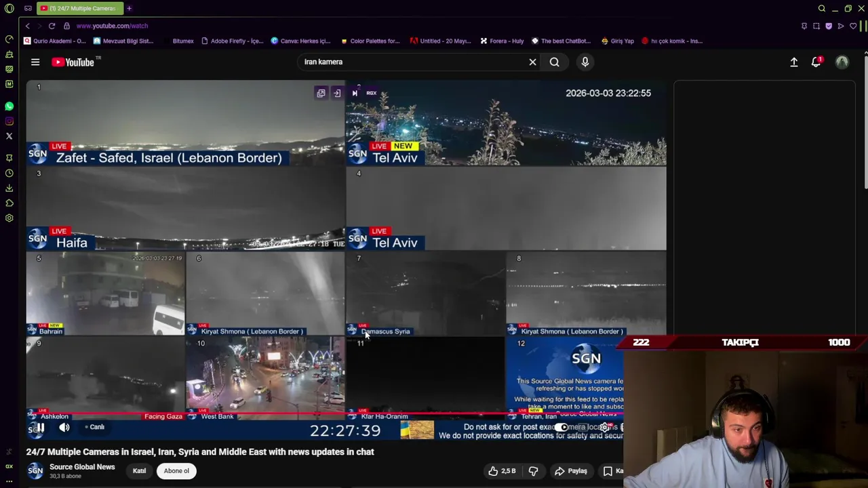868x488 pixels.
Task: Clear the search box text
Action: 532,62
